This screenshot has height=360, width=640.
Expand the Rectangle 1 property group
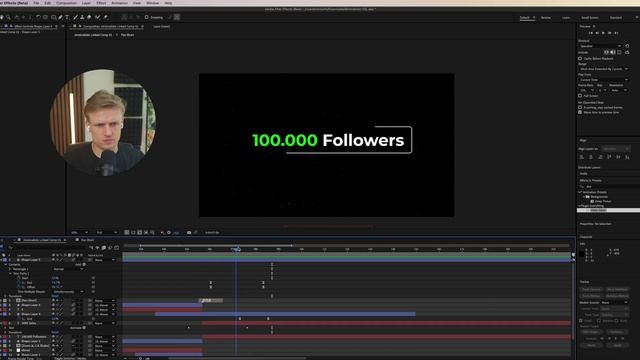(x=10, y=269)
